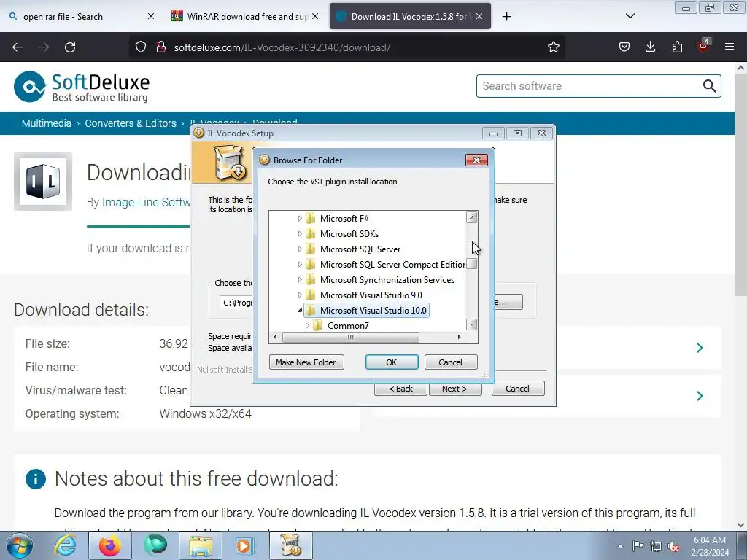Click the browser address bar URL

[x=282, y=47]
